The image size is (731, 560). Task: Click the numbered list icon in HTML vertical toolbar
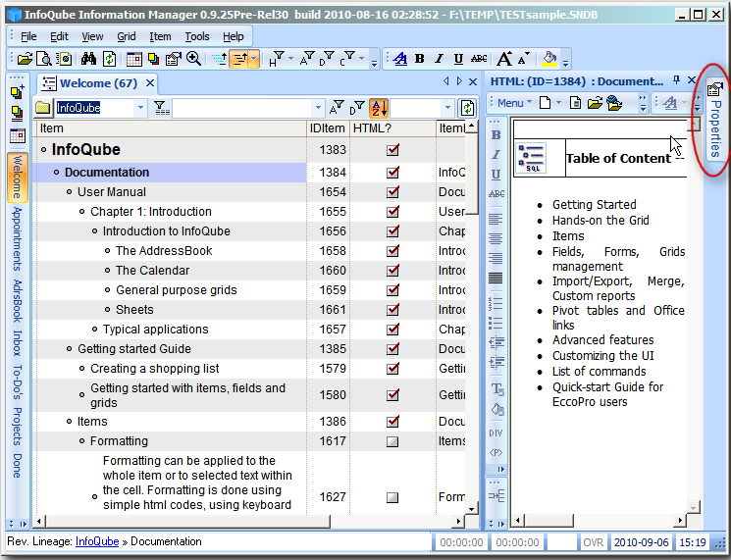click(x=496, y=304)
